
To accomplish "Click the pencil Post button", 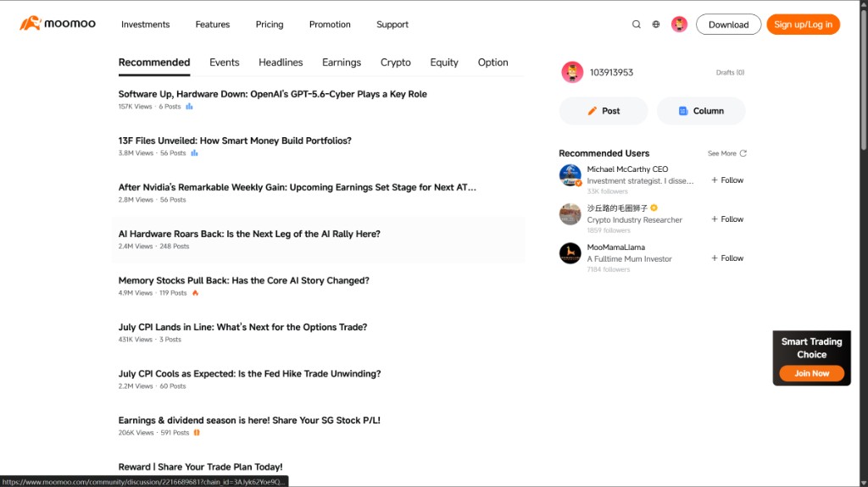I will [604, 111].
